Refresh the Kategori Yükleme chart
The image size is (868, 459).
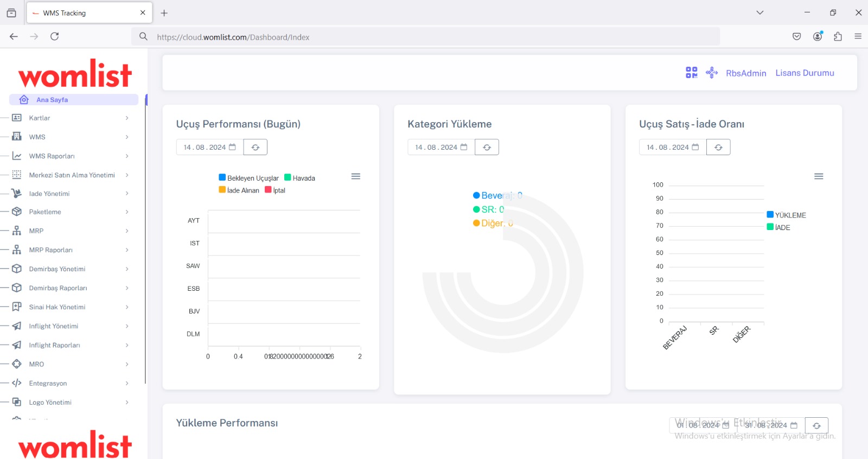(487, 147)
